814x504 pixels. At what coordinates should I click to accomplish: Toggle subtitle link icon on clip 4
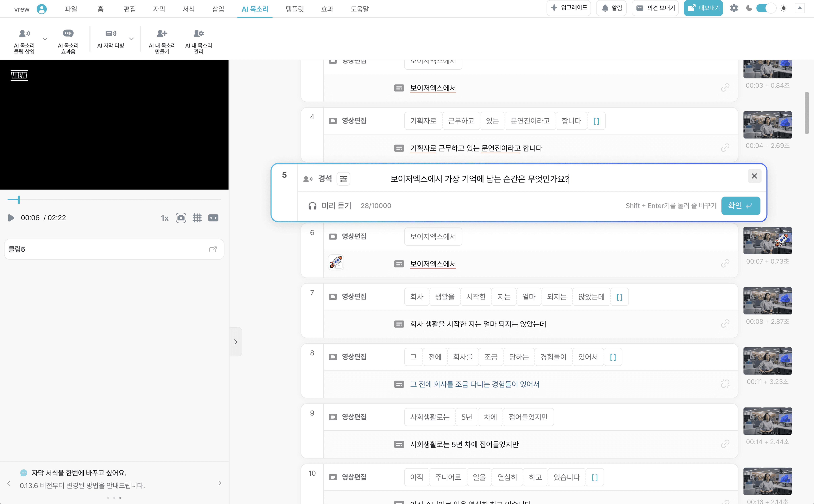coord(725,148)
